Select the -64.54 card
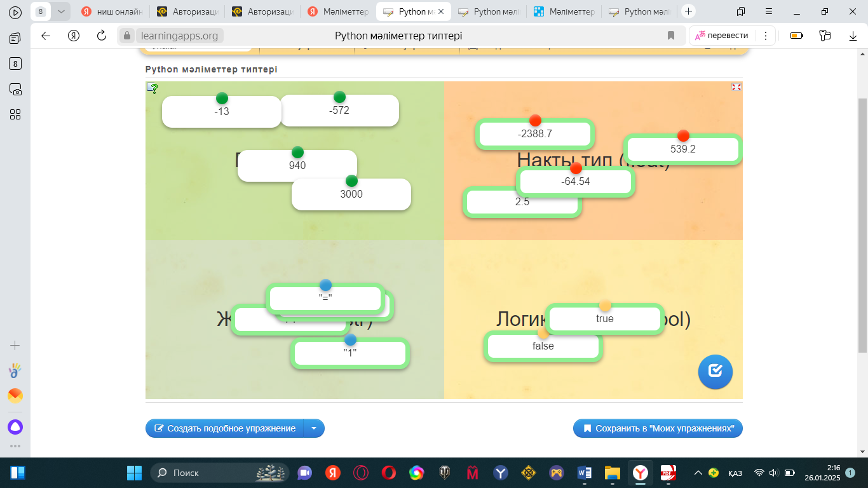 576,182
